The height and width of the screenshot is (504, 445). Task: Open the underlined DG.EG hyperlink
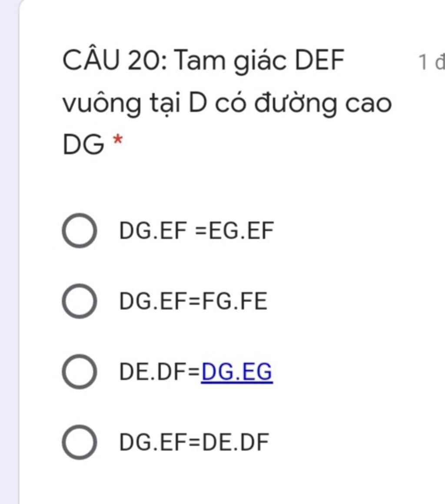pyautogui.click(x=237, y=372)
